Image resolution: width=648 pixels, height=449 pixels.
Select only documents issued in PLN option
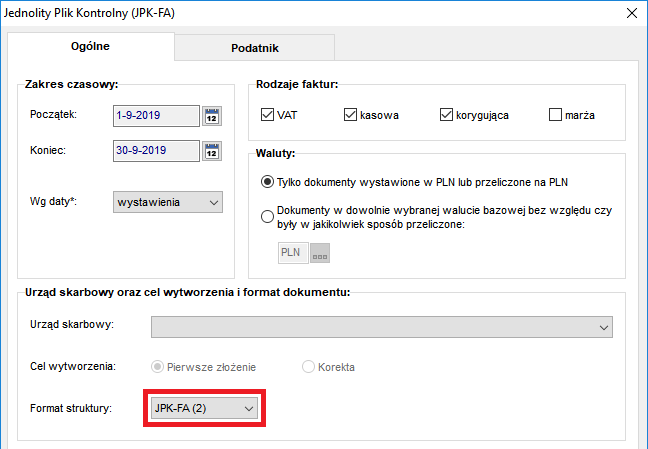(x=267, y=182)
